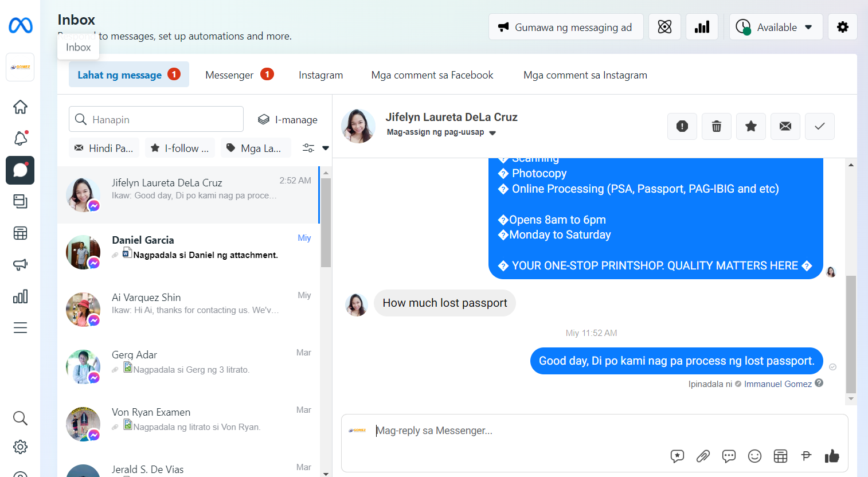This screenshot has width=868, height=477.
Task: Switch to the Instagram tab
Action: tap(321, 75)
